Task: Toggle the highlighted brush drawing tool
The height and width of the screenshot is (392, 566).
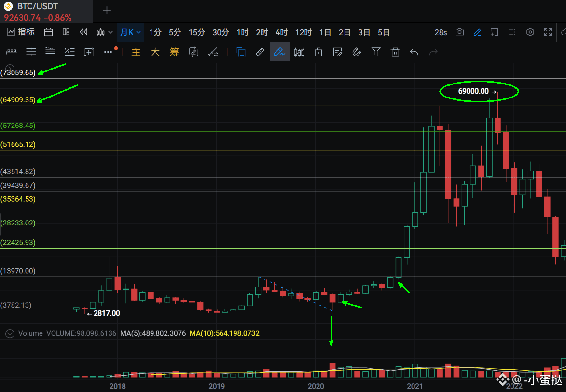Action: click(x=280, y=52)
